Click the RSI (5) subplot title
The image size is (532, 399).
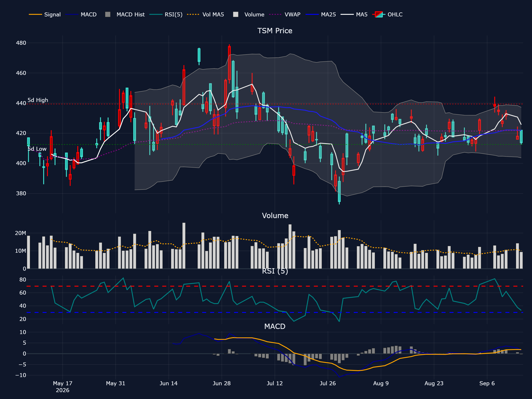[x=275, y=271]
